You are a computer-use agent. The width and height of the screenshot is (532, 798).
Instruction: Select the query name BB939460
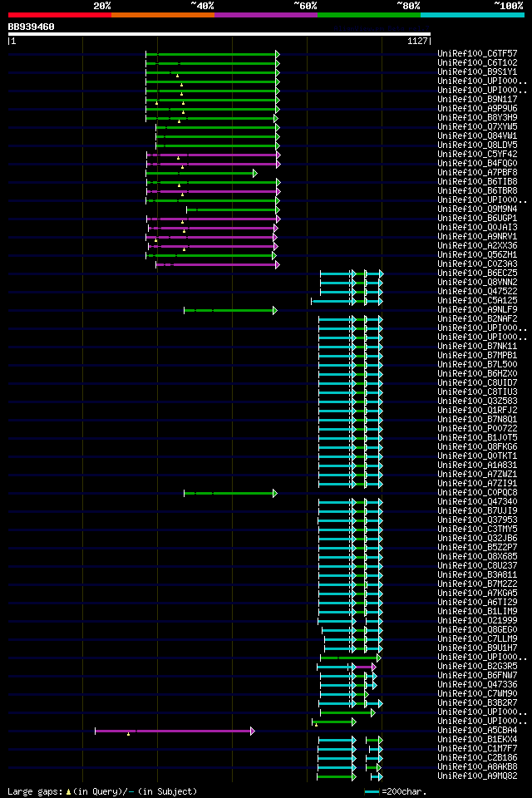coord(31,27)
